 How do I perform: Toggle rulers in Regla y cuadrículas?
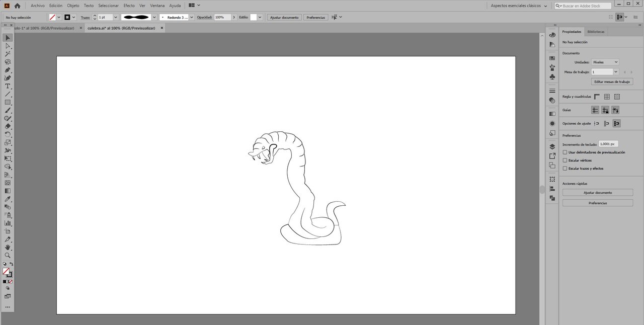(597, 97)
